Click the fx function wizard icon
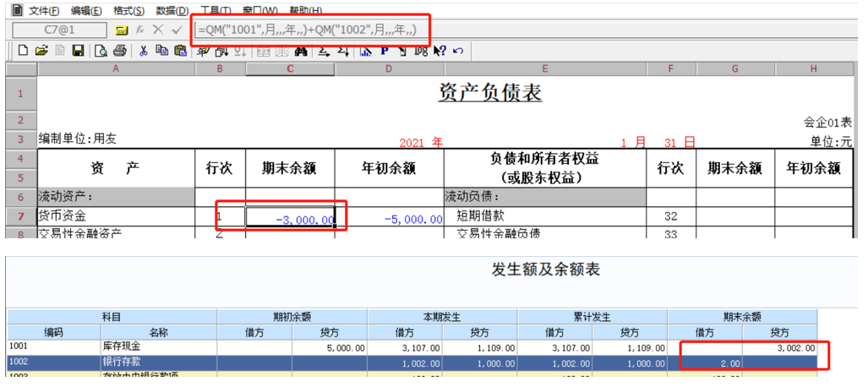 tap(140, 30)
